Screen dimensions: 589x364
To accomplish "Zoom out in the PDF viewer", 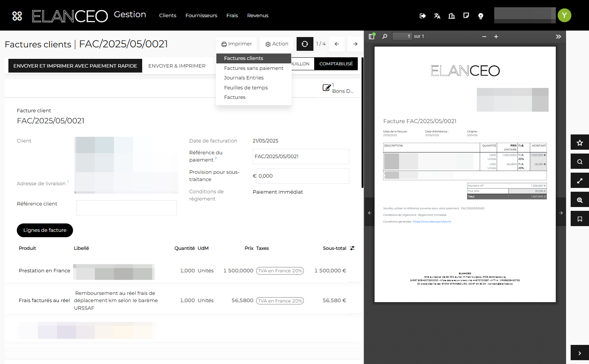I will [484, 37].
